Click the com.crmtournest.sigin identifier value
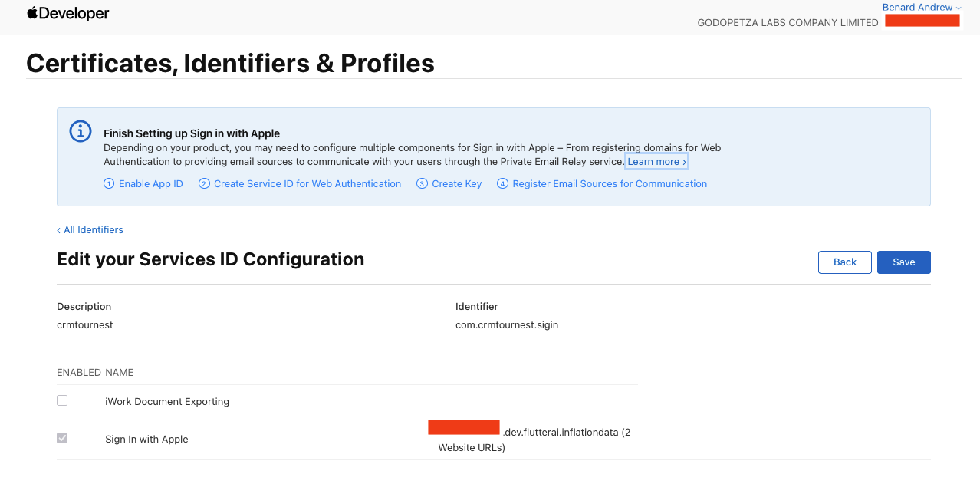980x494 pixels. click(507, 325)
